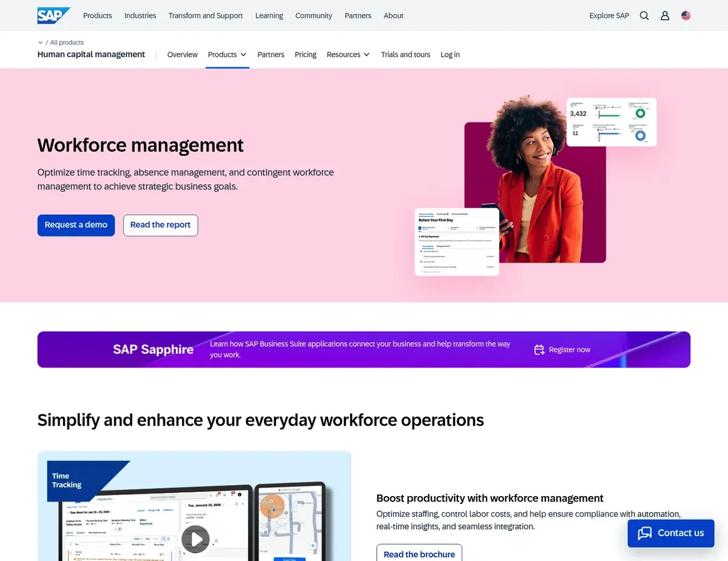The height and width of the screenshot is (561, 728).
Task: Click the chat bubble icon in Contact us
Action: click(x=645, y=533)
